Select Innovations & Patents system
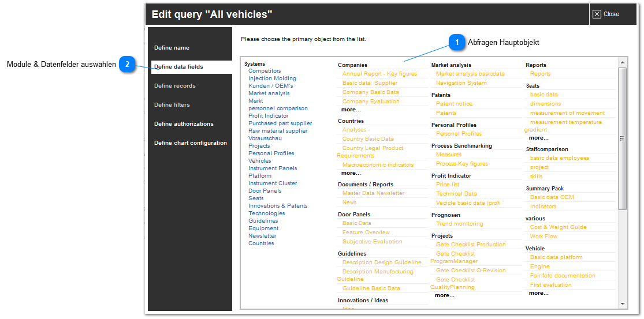The width and height of the screenshot is (644, 319). 278,206
